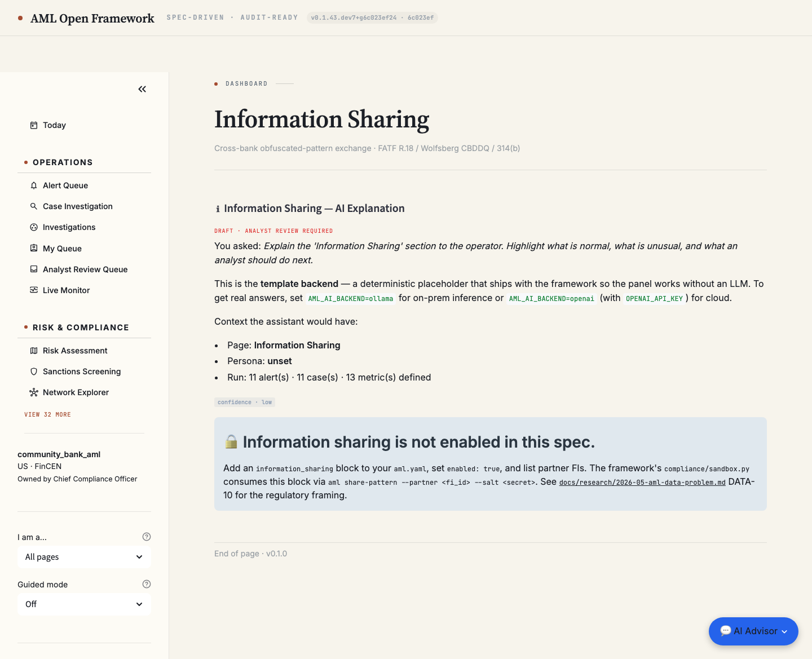Click the Information Sharing page heading
This screenshot has width=812, height=659.
(322, 120)
